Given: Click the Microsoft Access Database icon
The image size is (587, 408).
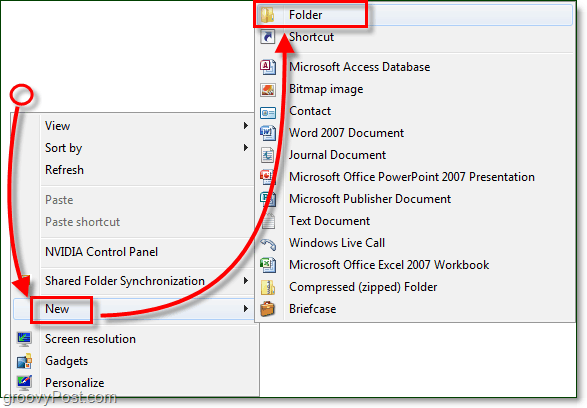Looking at the screenshot, I should 268,67.
